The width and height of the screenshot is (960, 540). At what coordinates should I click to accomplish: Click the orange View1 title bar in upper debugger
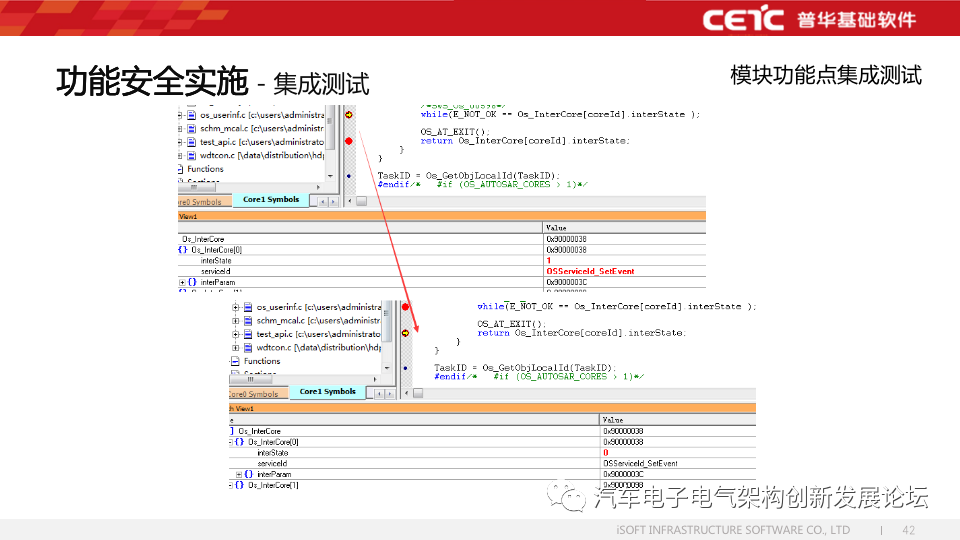click(x=441, y=216)
